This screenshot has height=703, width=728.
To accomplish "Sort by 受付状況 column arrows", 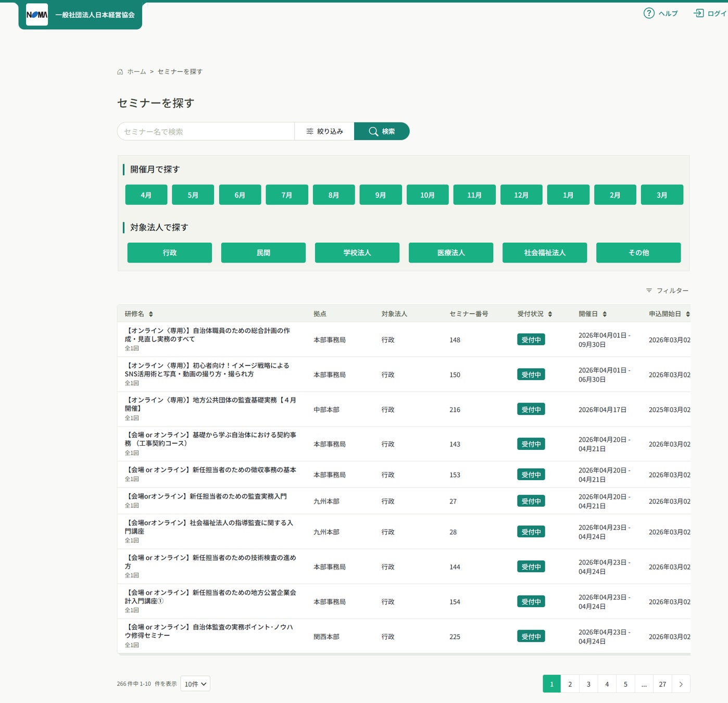I will 550,314.
